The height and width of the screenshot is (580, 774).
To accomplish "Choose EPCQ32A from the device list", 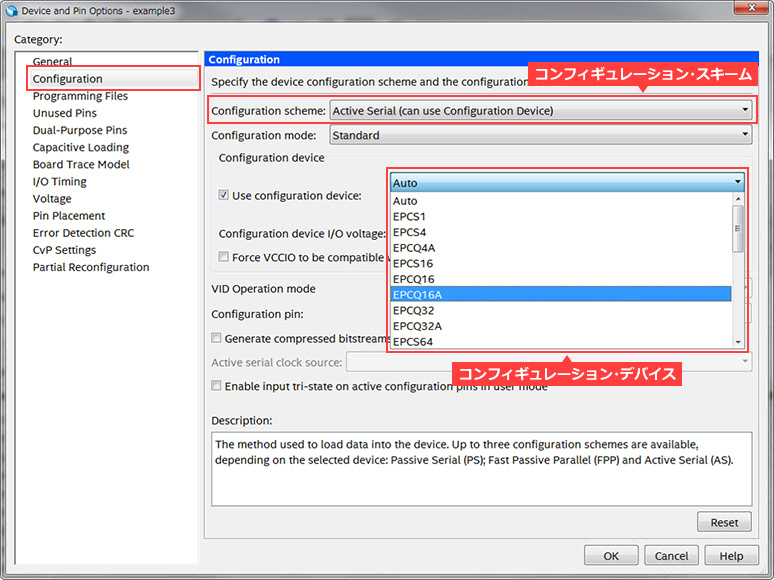I will pos(561,326).
